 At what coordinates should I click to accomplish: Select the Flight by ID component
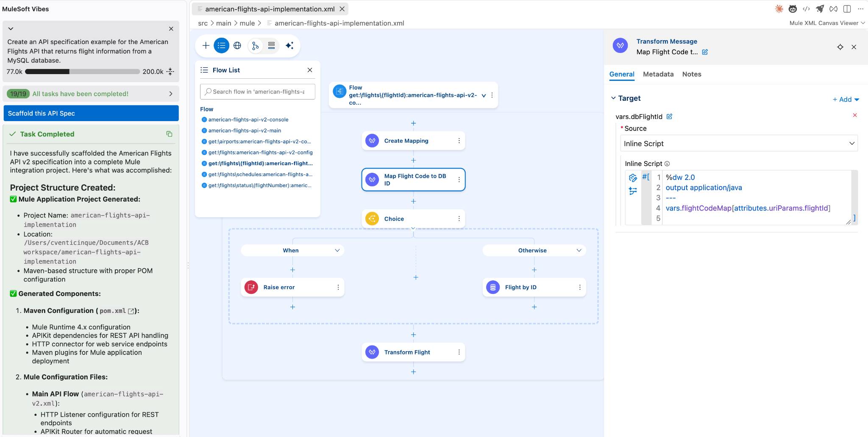(534, 287)
